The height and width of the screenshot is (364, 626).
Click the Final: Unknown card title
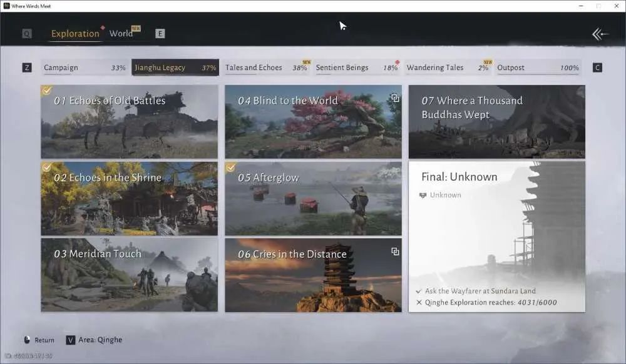click(459, 177)
